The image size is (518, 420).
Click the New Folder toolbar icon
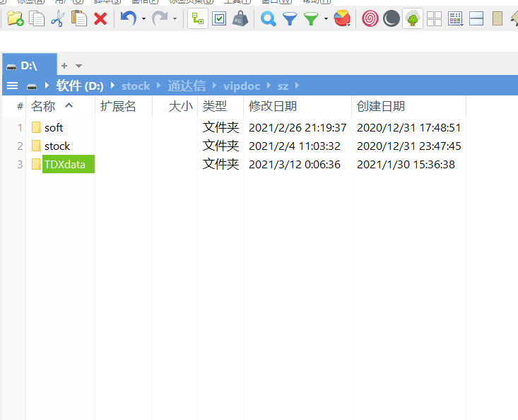[x=15, y=19]
